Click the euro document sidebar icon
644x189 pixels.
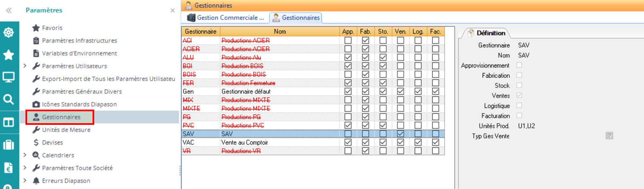click(8, 167)
